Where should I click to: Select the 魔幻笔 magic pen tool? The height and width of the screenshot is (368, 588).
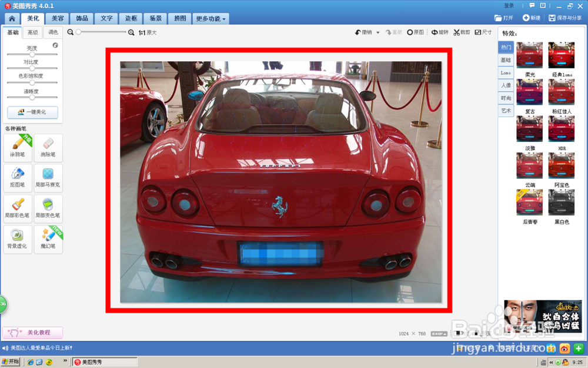click(x=48, y=240)
